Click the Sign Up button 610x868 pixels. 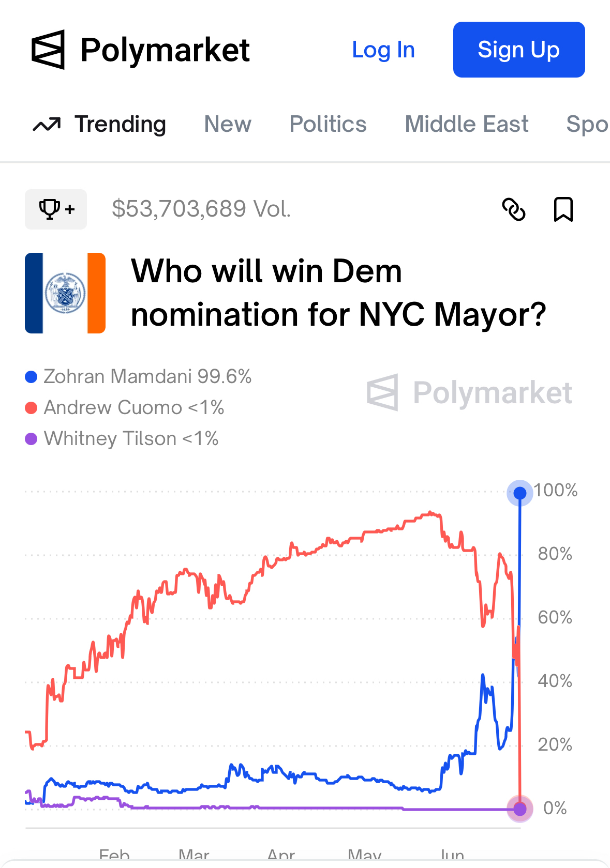coord(519,50)
